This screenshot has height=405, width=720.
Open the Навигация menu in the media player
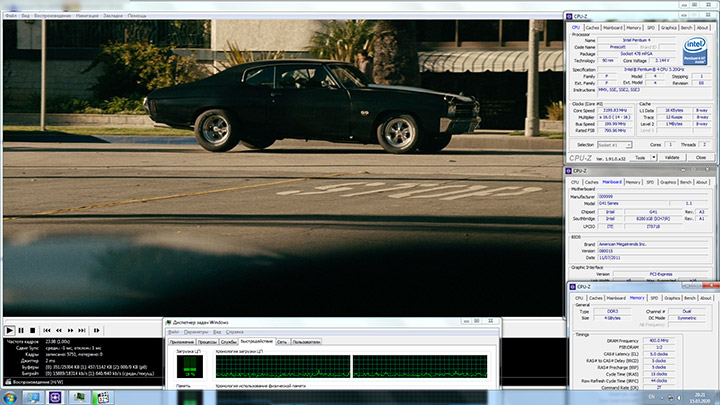pos(87,16)
